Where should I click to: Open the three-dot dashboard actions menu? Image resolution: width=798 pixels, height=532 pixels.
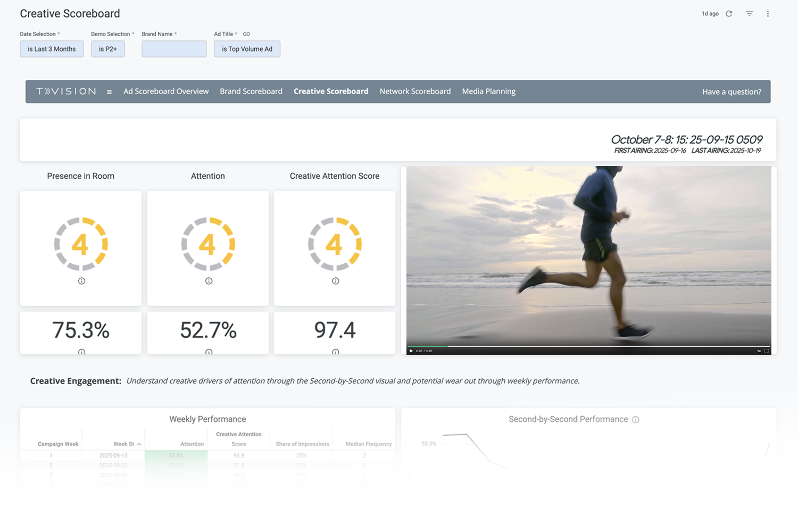point(768,14)
